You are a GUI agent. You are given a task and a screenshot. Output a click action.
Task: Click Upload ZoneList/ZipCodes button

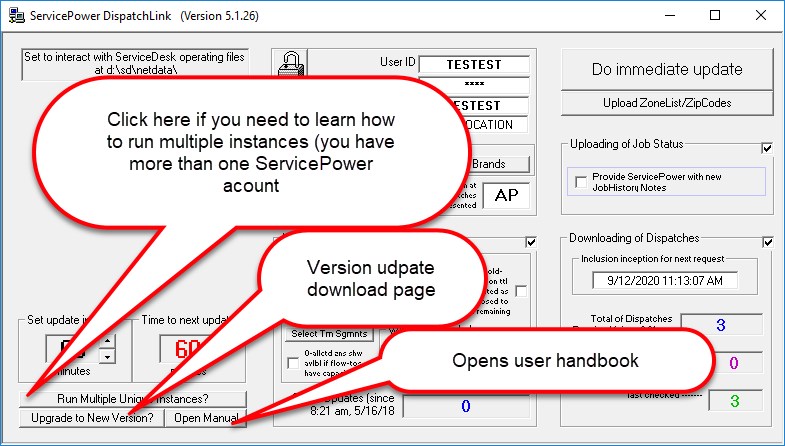pos(667,103)
